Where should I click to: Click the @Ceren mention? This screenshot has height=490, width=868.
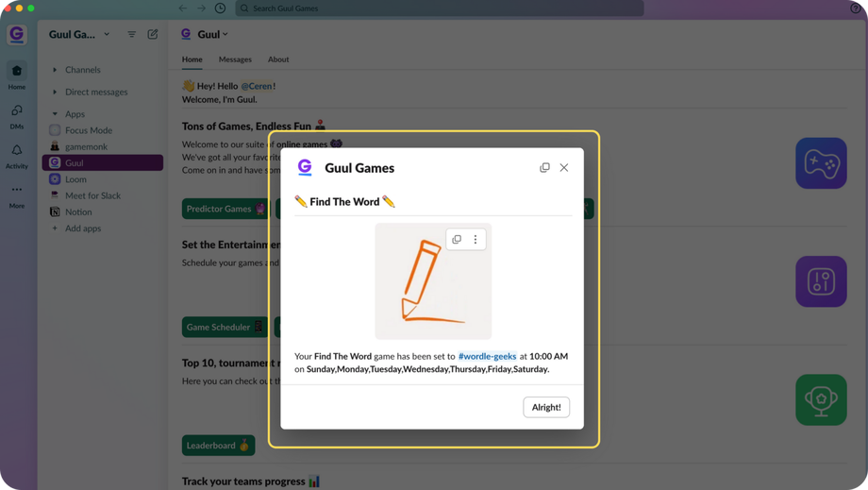tap(257, 86)
